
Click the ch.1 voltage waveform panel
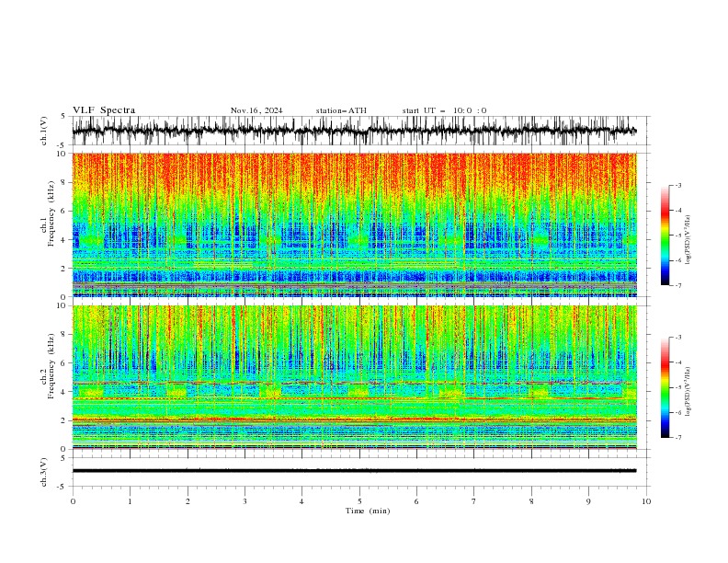coord(361,131)
